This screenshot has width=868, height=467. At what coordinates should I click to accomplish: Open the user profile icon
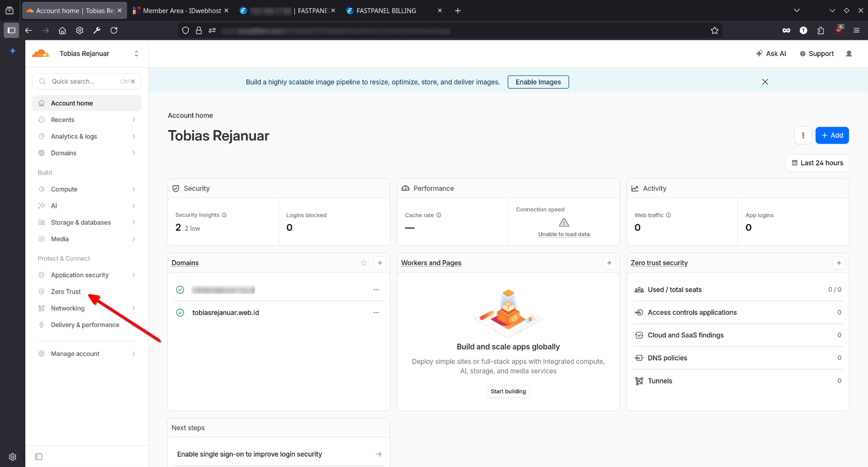(x=849, y=54)
